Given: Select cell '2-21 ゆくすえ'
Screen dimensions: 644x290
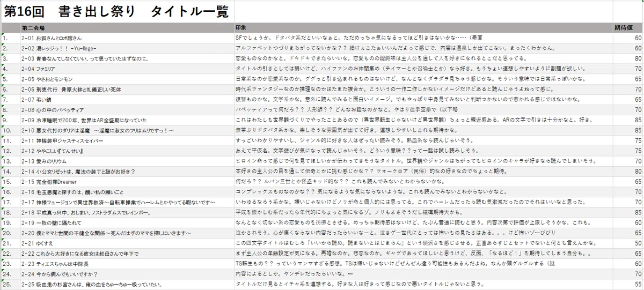Looking at the screenshot, I should click(127, 243).
